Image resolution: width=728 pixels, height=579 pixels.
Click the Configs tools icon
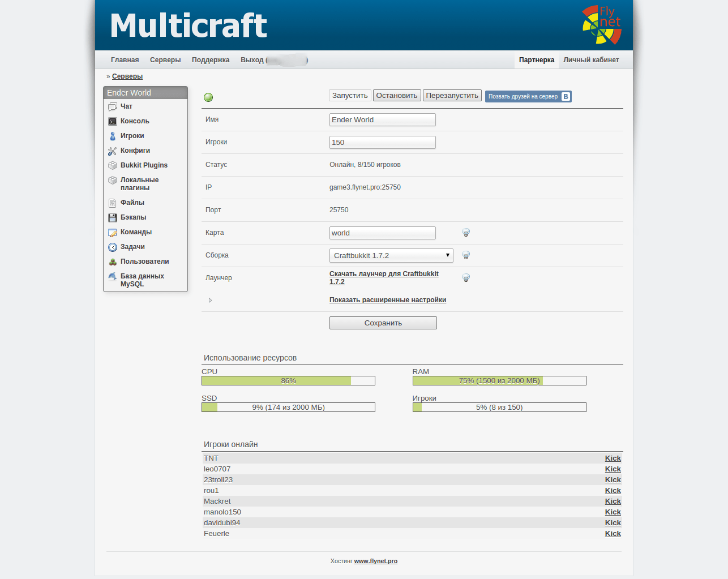pyautogui.click(x=113, y=151)
